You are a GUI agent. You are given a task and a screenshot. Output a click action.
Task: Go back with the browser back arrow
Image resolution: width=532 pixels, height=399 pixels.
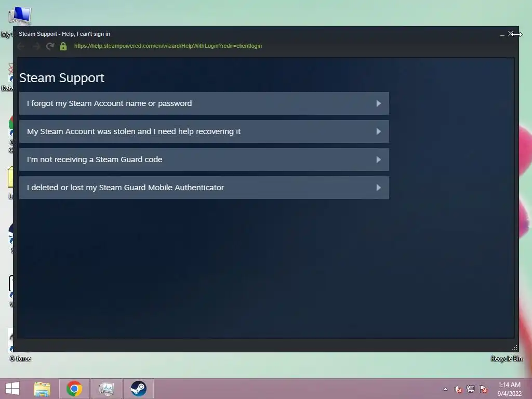point(21,46)
